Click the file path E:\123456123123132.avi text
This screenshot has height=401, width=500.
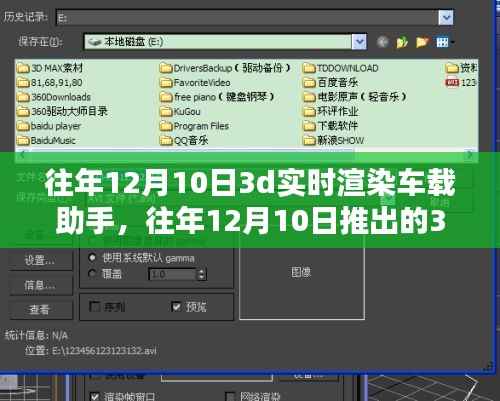point(104,351)
